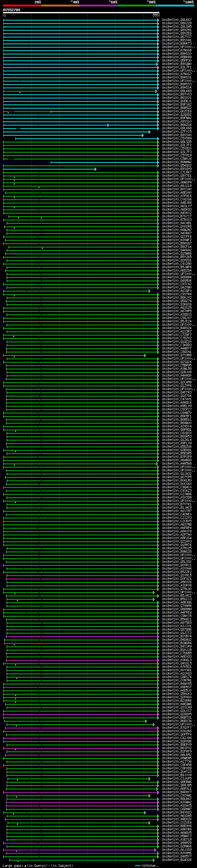
Task: Open the UniRef100_Q8GZ28 hit label
Action: pyautogui.click(x=177, y=23)
